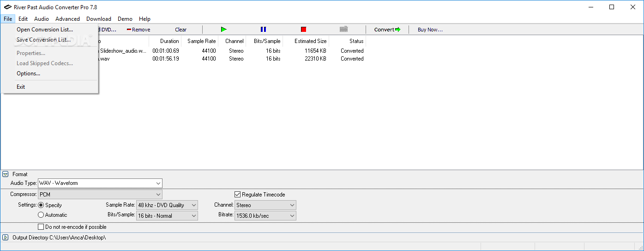Click the River Past application title icon
This screenshot has height=251, width=644.
7,7
